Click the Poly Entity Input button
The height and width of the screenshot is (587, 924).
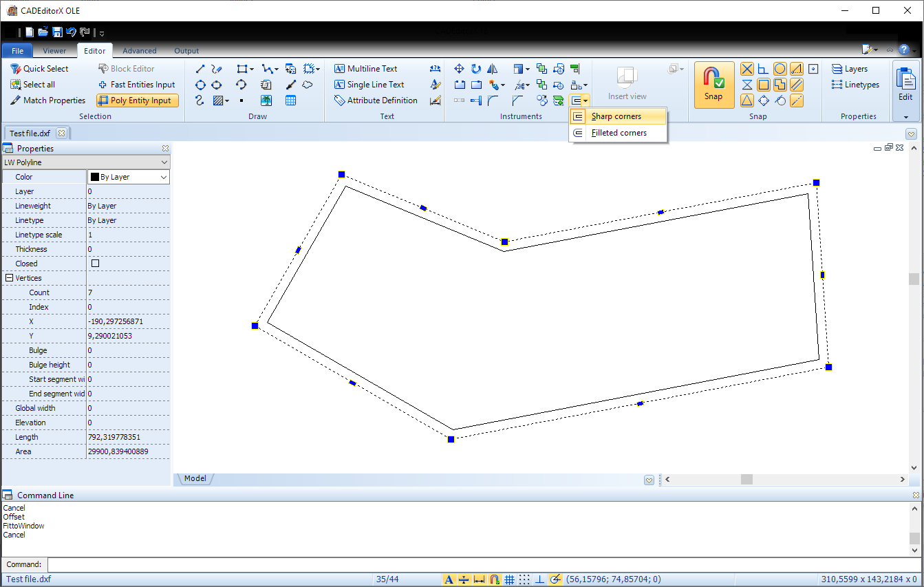(137, 100)
